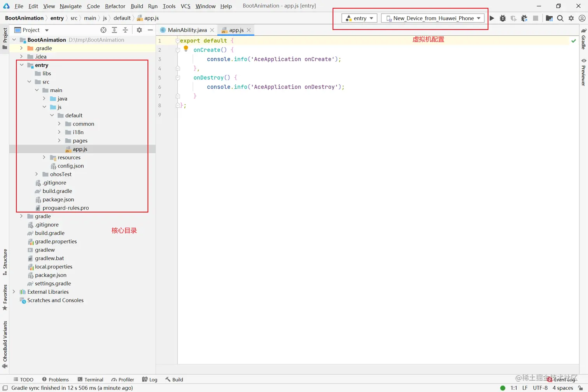Start debugging with the bug icon
The image size is (588, 392).
502,18
